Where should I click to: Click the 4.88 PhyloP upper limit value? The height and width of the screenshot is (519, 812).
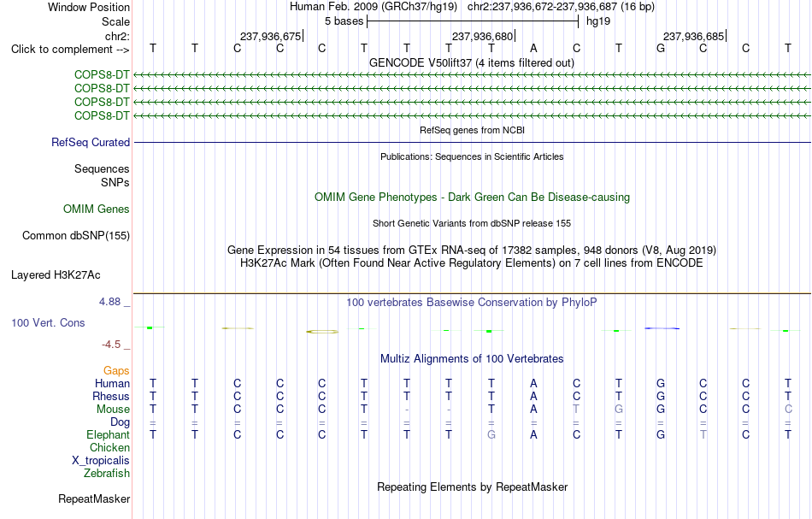109,302
